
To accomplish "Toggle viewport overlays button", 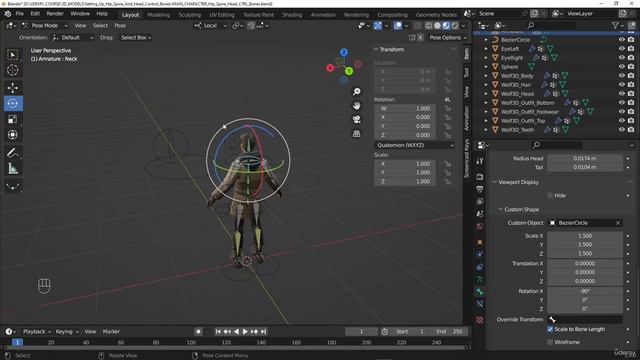I will point(398,26).
